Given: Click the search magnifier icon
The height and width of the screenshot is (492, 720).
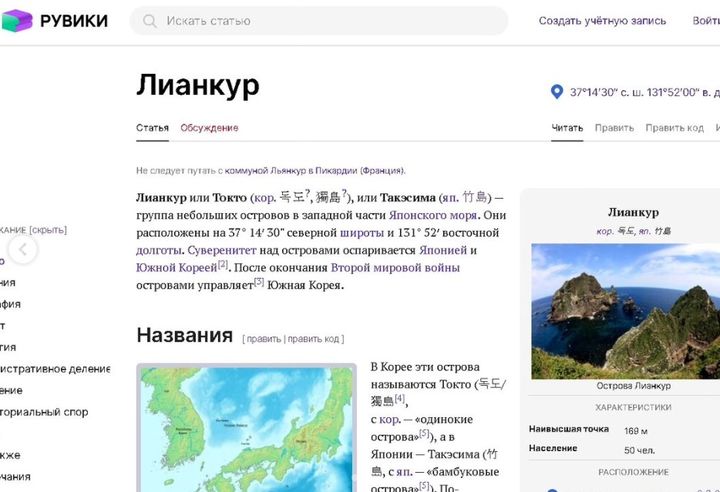Looking at the screenshot, I should [150, 21].
